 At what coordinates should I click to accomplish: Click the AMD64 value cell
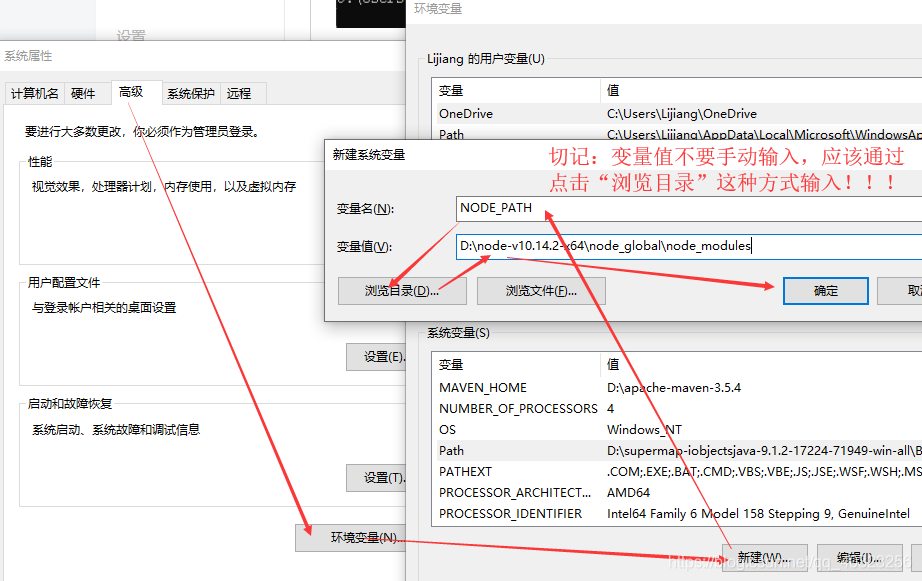pos(628,493)
